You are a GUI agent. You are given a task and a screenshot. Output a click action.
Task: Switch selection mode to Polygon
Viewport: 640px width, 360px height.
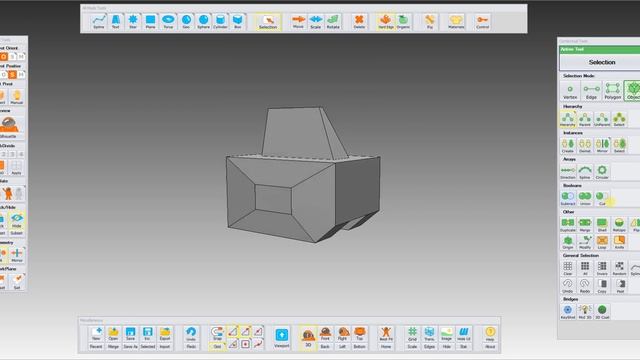pos(612,91)
